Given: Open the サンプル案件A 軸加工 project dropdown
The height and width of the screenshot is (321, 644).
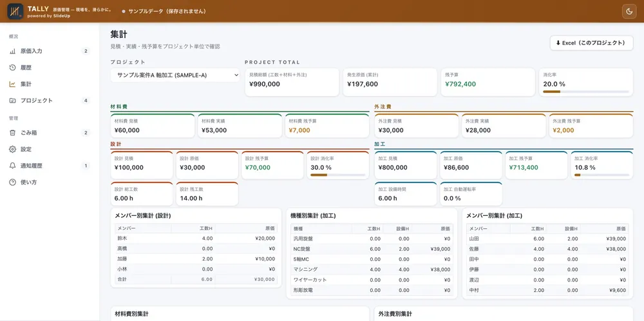Looking at the screenshot, I should [x=175, y=75].
